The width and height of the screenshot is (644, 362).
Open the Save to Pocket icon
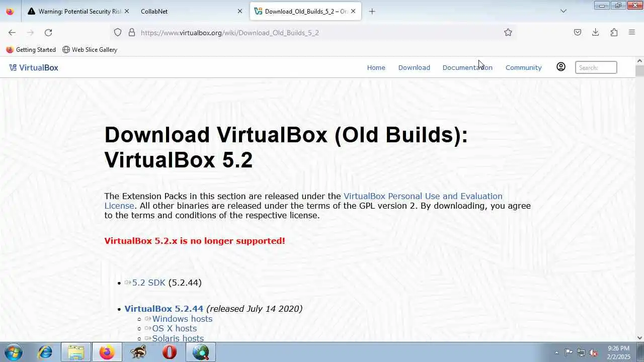(x=578, y=32)
